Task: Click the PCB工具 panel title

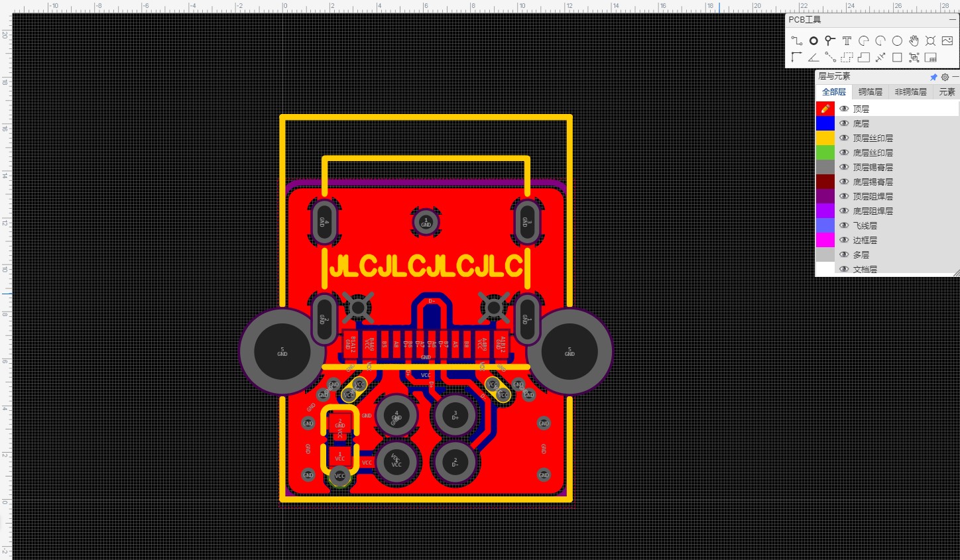Action: click(805, 20)
